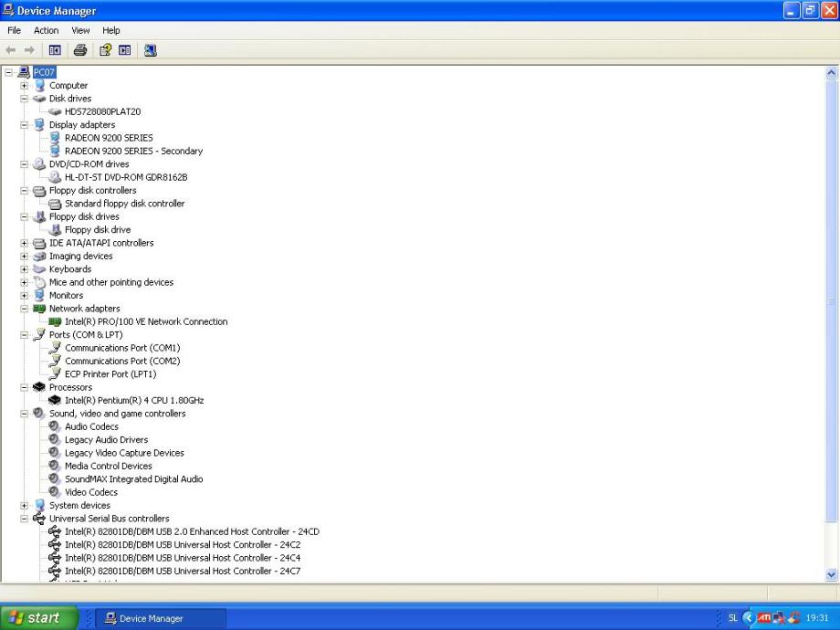Collapse the Display adapters category
840x630 pixels.
click(x=24, y=125)
